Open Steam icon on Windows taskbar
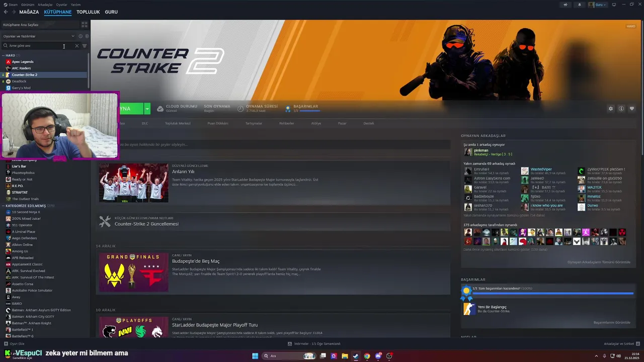Image resolution: width=644 pixels, height=362 pixels. [356, 356]
